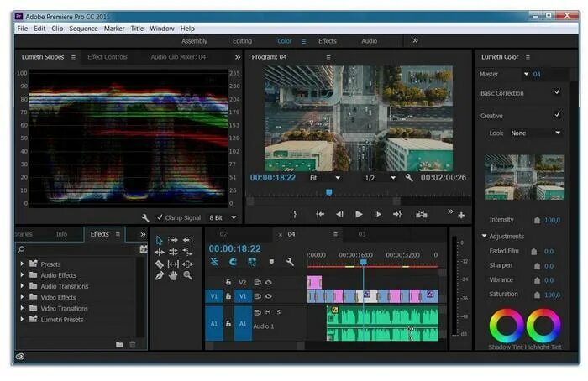
Task: Click the Saturation value 100,0
Action: (x=553, y=295)
